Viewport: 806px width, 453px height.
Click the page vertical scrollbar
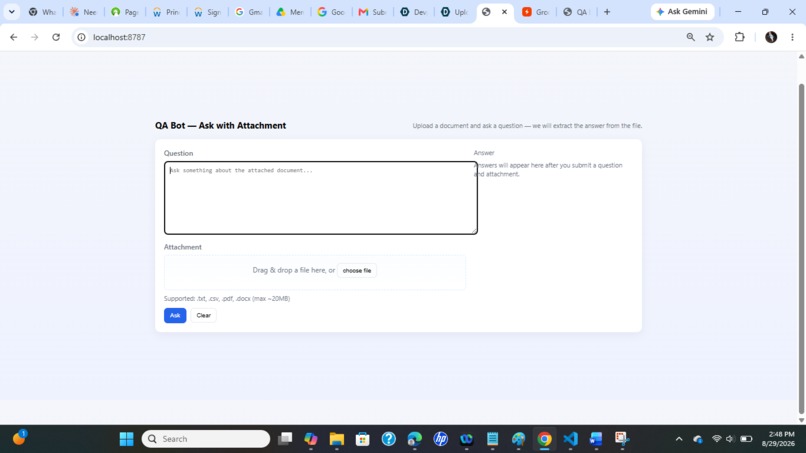coord(801,249)
